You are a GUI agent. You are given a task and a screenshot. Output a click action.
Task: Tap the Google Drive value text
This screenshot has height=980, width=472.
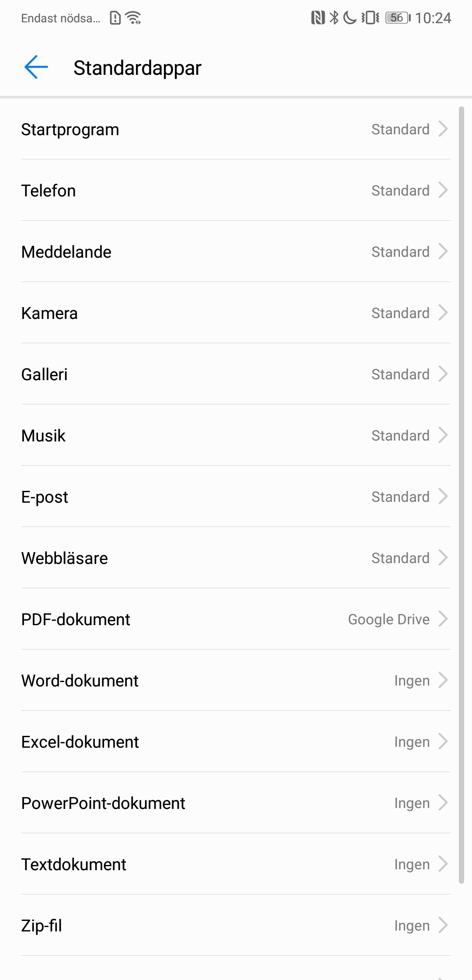pos(389,619)
